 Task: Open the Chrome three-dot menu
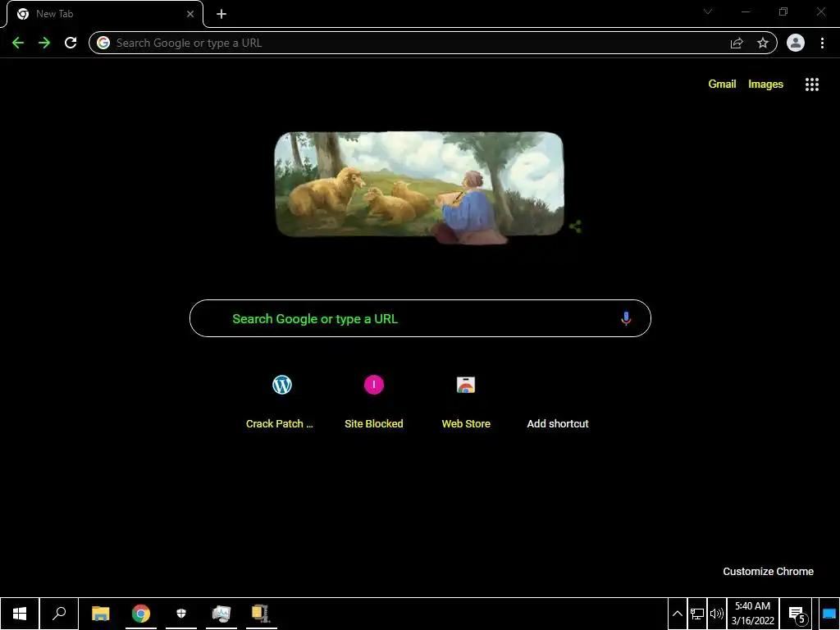pyautogui.click(x=822, y=43)
